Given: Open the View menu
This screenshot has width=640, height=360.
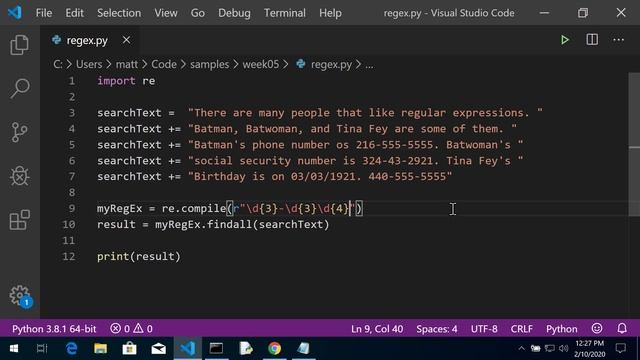Looking at the screenshot, I should click(x=166, y=13).
